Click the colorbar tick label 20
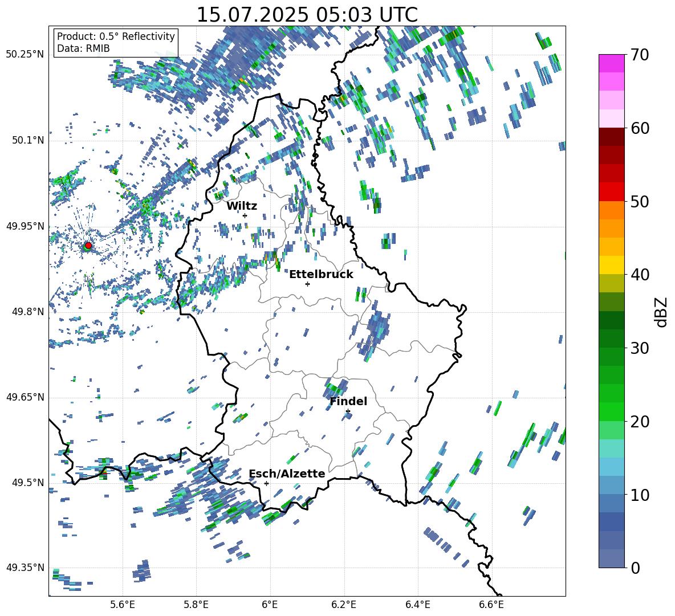The height and width of the screenshot is (616, 675). click(x=640, y=422)
